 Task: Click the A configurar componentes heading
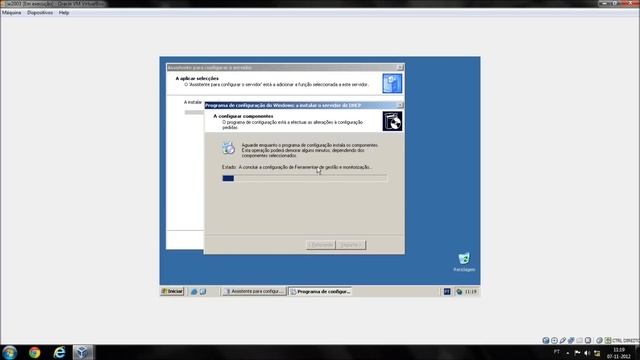[243, 116]
